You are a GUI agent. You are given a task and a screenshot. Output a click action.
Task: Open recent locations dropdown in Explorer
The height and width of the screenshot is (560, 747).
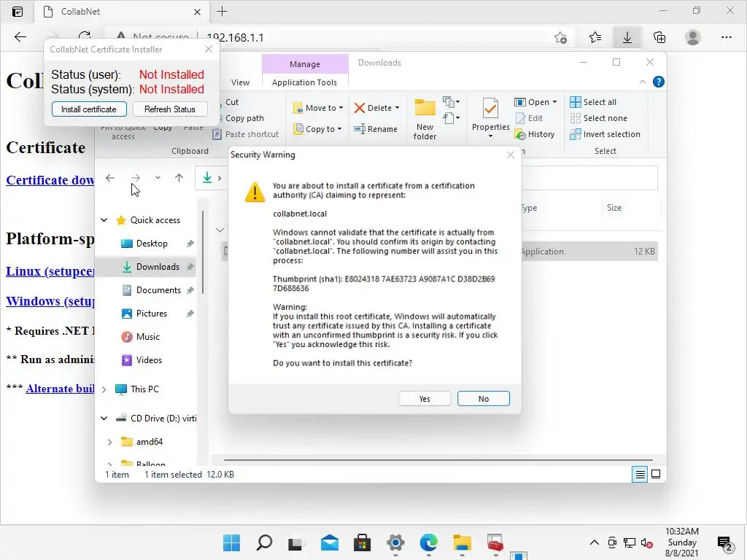click(158, 178)
